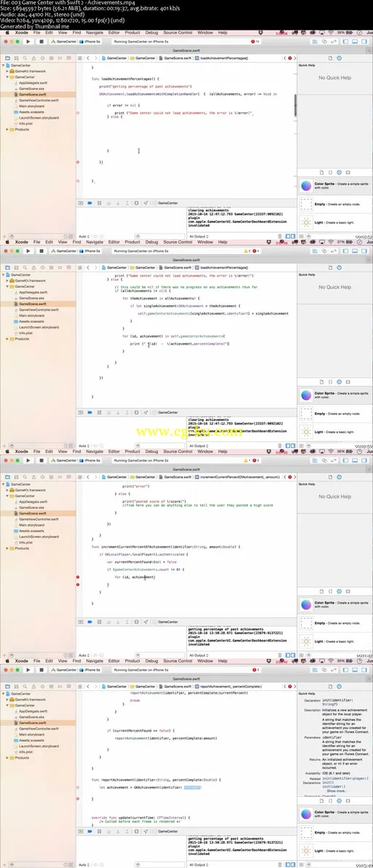Screen dimensions: 373x868
Task: Toggle the Utilities panel button in the third frame
Action: (363, 460)
